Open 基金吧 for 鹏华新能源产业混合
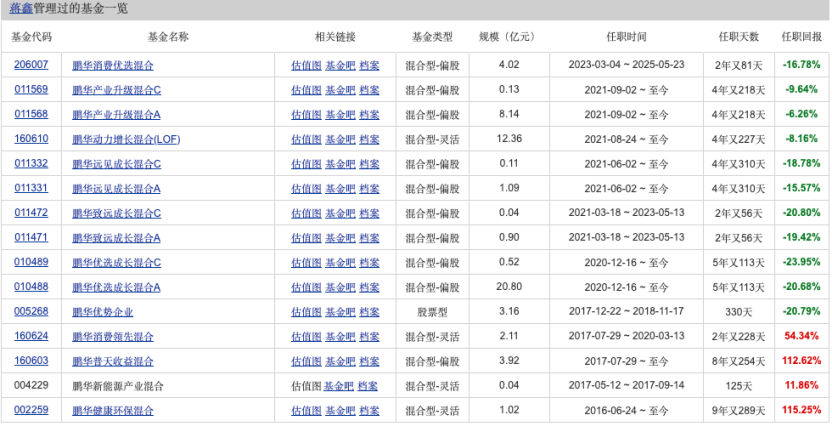This screenshot has width=832, height=432. pos(339,386)
